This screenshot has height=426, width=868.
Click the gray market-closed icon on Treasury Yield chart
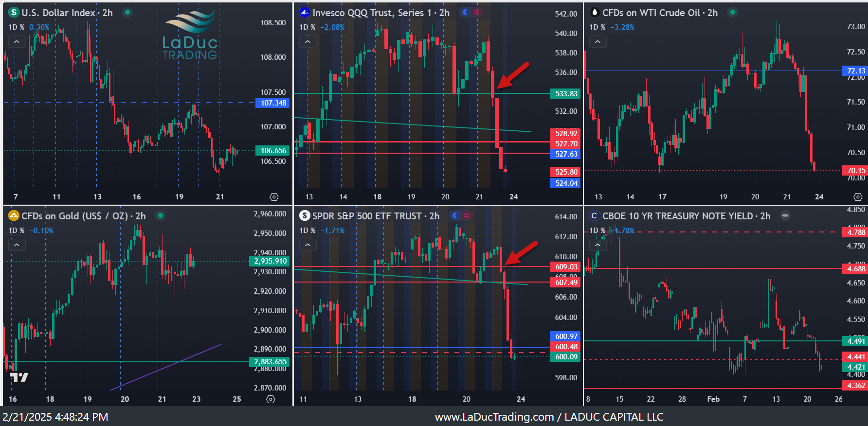point(785,215)
